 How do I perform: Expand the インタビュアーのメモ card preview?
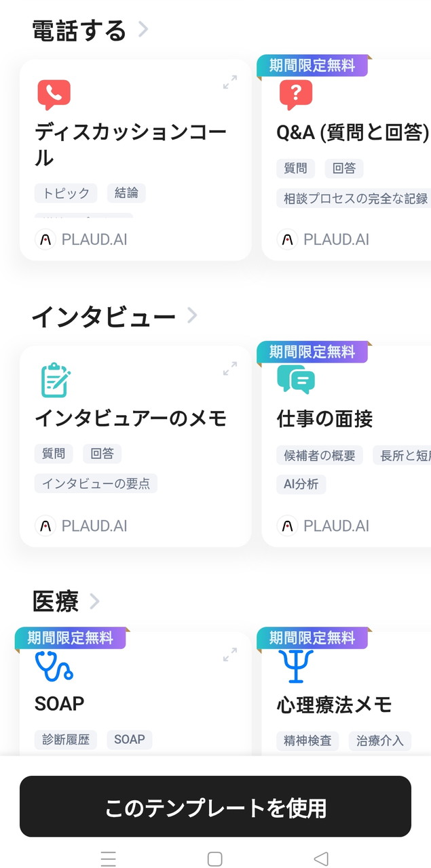(230, 369)
